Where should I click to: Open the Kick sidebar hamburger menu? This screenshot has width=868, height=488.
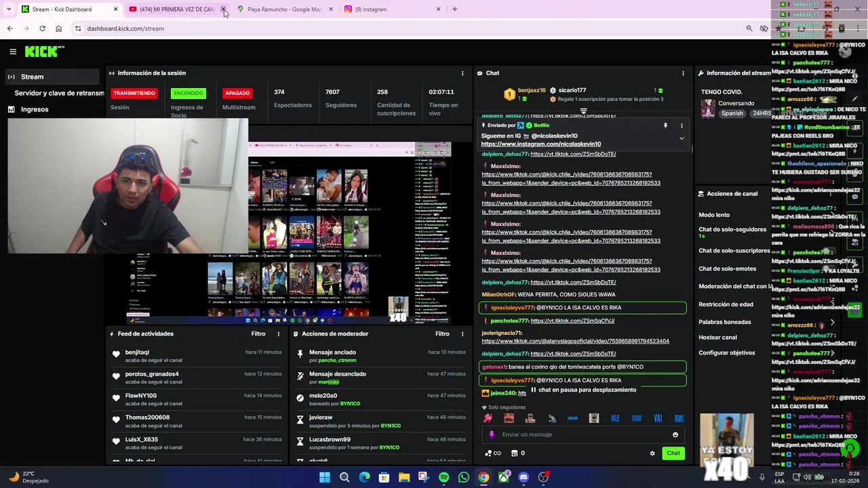[x=13, y=52]
